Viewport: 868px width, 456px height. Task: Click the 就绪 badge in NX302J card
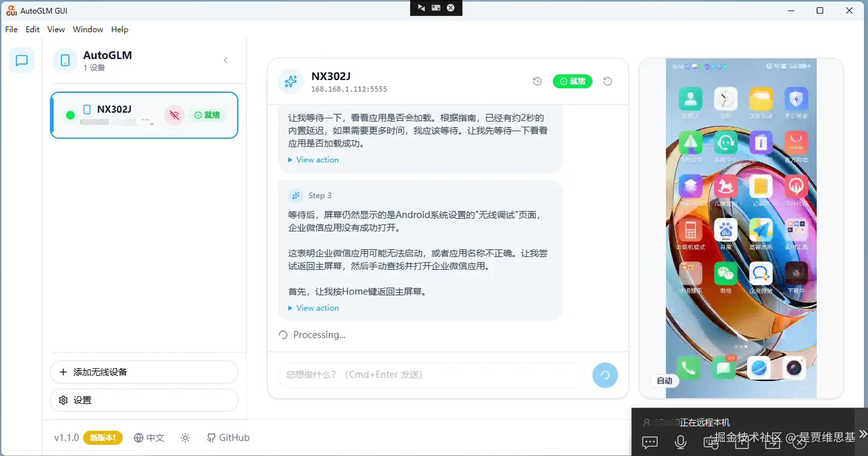(x=207, y=115)
